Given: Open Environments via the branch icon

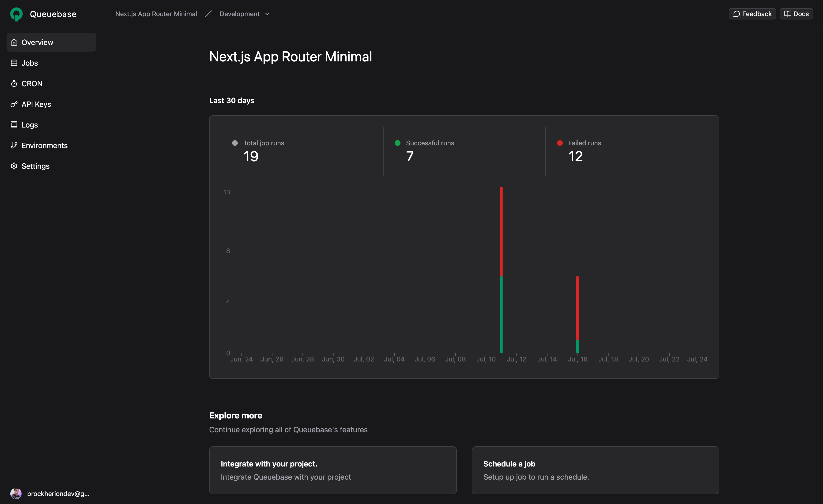Looking at the screenshot, I should coord(14,145).
